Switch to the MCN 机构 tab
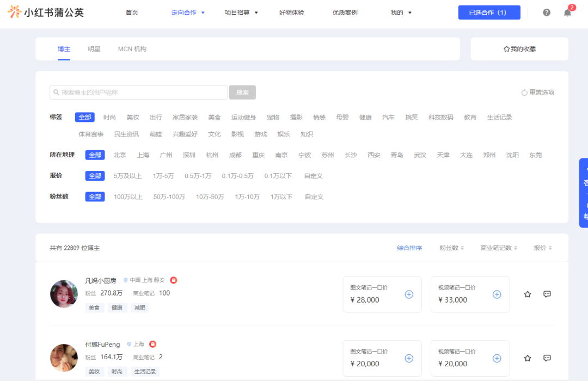588x381 pixels. click(x=132, y=49)
